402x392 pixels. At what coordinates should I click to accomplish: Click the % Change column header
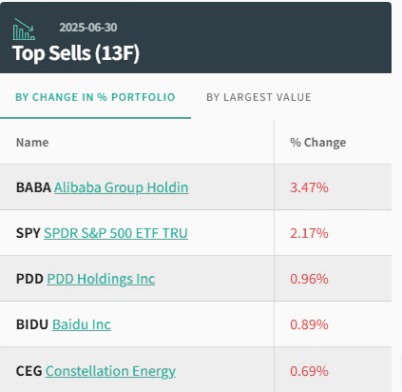pyautogui.click(x=318, y=142)
